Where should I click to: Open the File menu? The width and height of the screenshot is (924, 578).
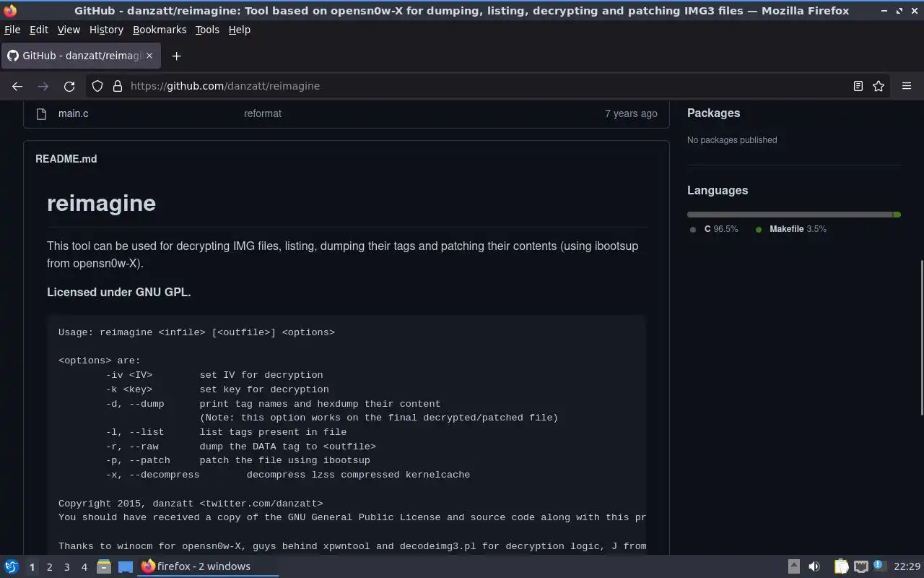click(x=12, y=30)
